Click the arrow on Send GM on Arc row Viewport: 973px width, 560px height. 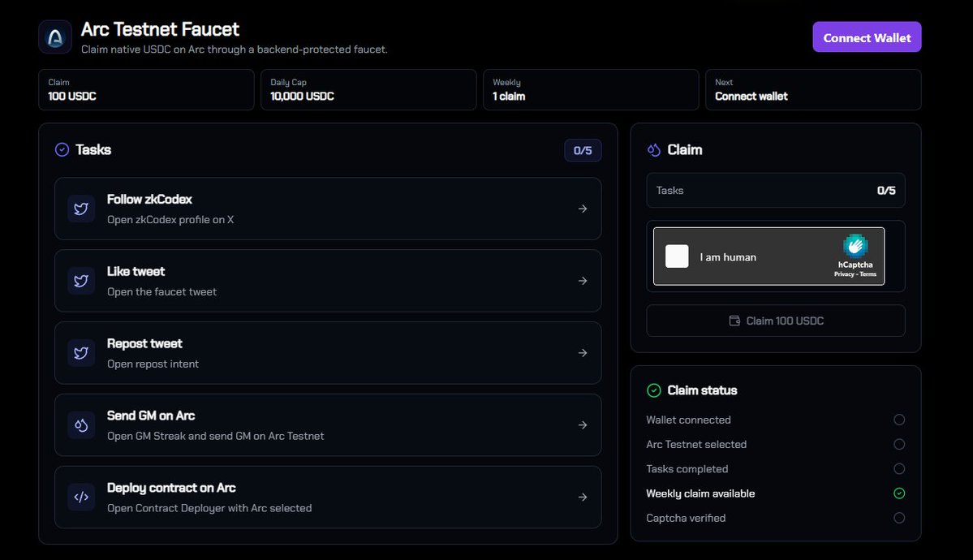coord(583,424)
